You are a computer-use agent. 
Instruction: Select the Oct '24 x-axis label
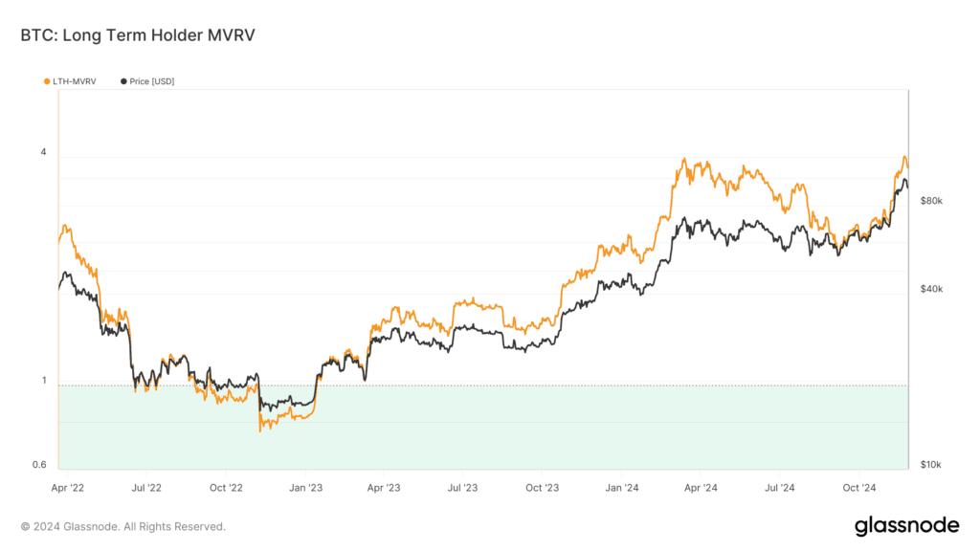858,488
